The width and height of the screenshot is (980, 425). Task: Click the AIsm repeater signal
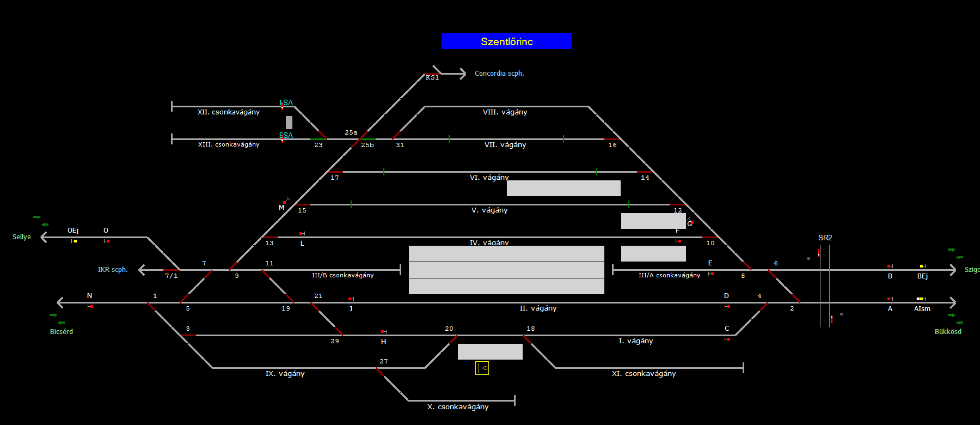[x=920, y=299]
